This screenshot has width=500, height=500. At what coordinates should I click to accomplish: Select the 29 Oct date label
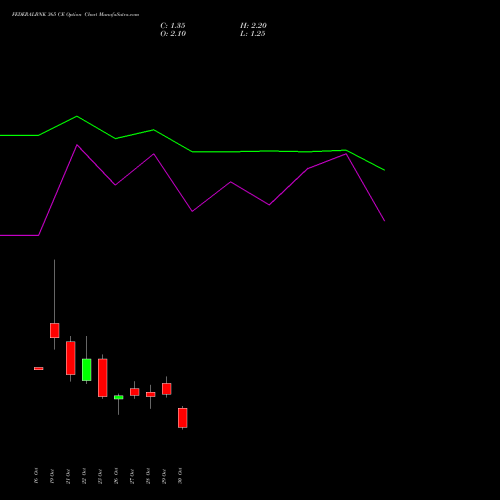[x=164, y=476]
